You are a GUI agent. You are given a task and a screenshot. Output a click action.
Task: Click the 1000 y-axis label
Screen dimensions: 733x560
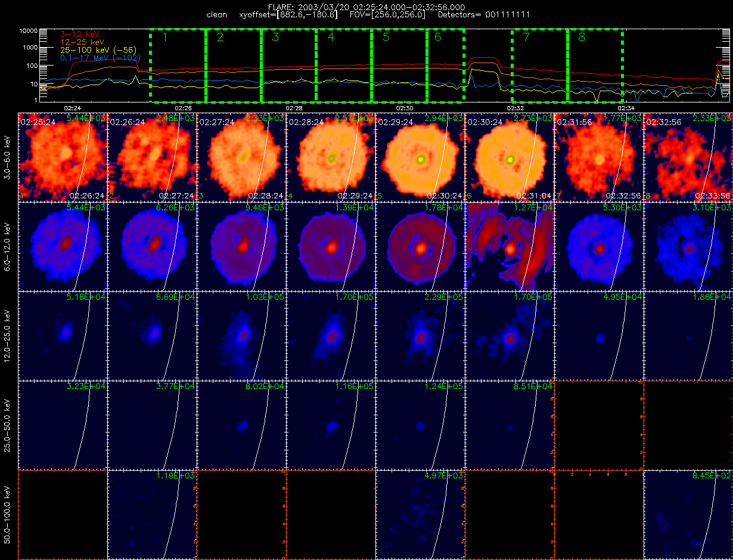[x=30, y=48]
